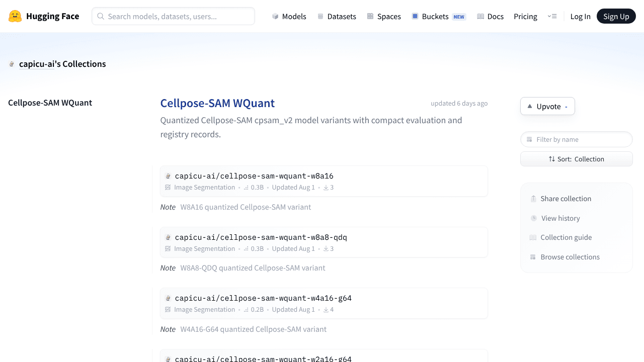Click the filter icon in Filter by name
This screenshot has width=644, height=362.
(529, 139)
